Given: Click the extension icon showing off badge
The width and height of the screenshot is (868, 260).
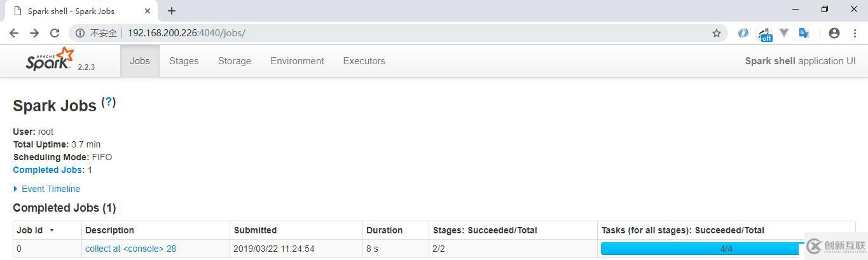Looking at the screenshot, I should click(764, 34).
